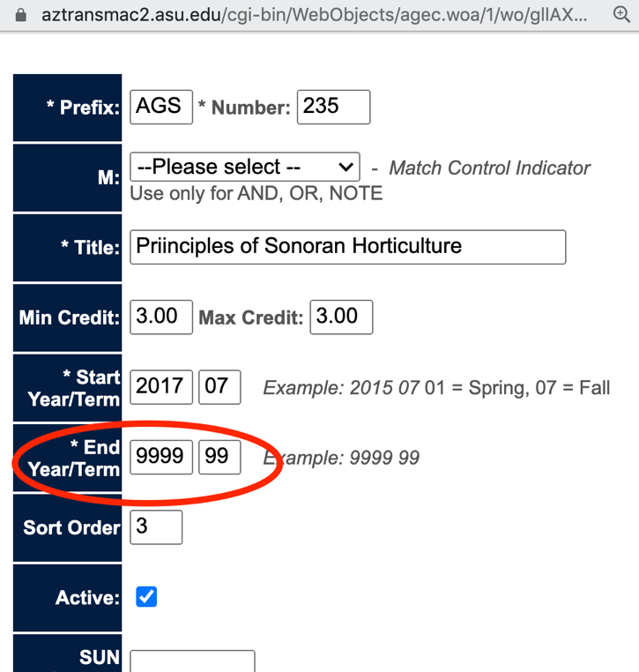Screen dimensions: 639x672
Task: Select the Max Credit input box
Action: pyautogui.click(x=340, y=317)
